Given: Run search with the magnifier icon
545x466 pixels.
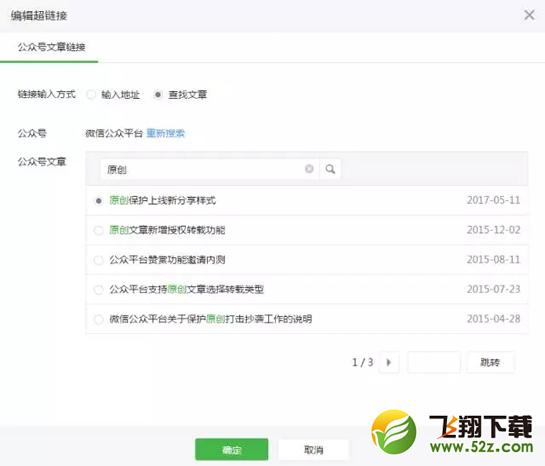Looking at the screenshot, I should [330, 169].
